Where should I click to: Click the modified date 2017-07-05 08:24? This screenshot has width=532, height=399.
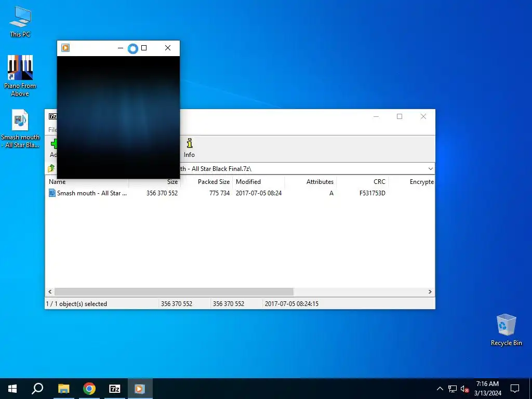(x=259, y=193)
